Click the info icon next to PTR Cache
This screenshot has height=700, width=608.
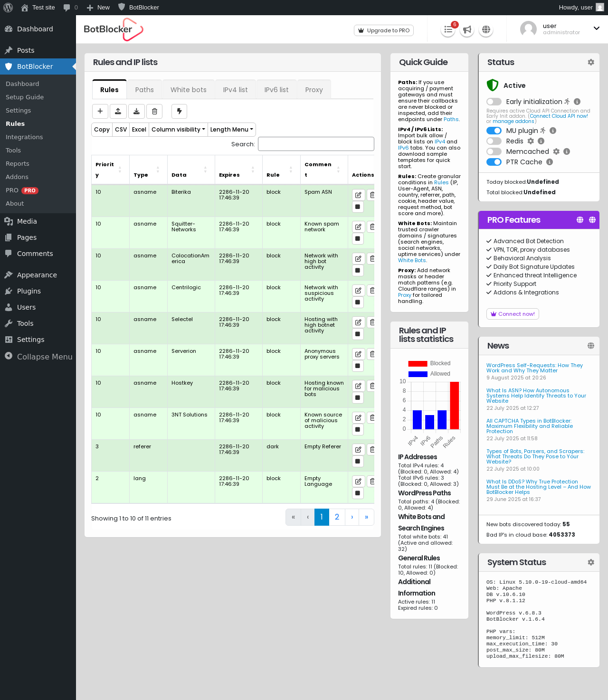pyautogui.click(x=550, y=162)
